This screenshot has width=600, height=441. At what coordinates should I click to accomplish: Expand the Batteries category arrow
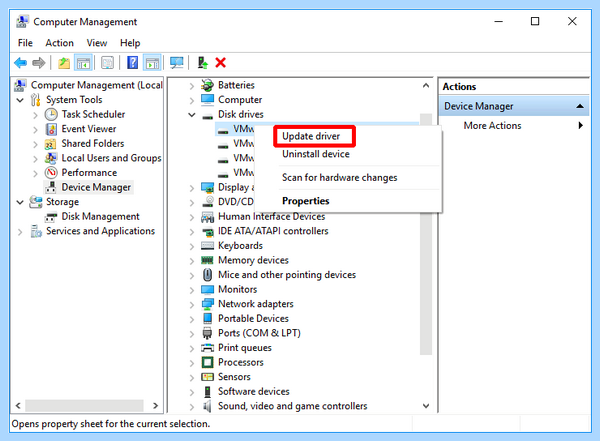[x=192, y=85]
